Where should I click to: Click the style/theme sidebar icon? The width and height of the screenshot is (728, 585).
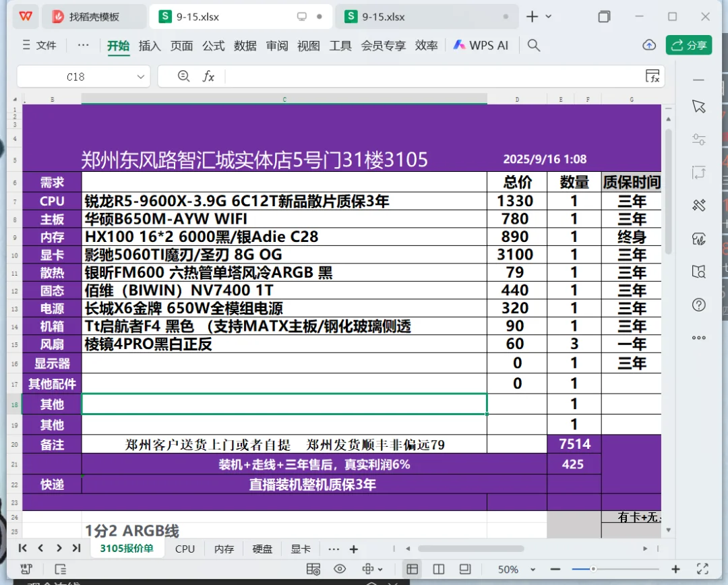(x=699, y=239)
